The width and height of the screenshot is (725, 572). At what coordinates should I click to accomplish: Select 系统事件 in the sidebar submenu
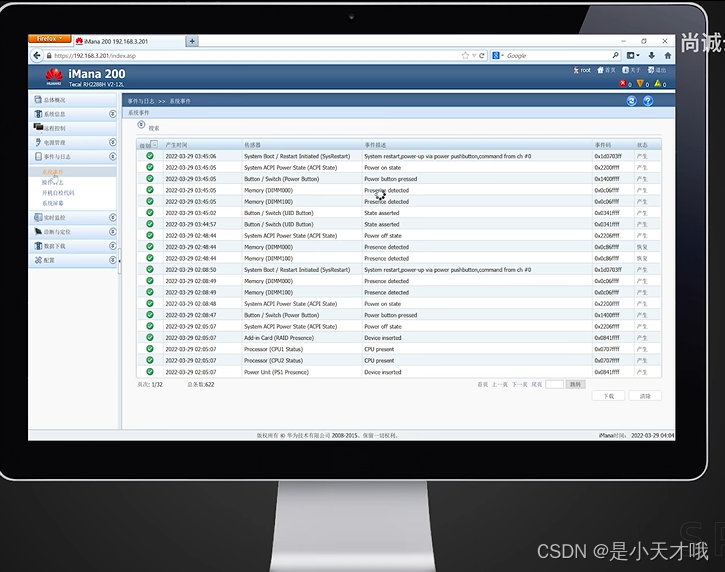[53, 172]
